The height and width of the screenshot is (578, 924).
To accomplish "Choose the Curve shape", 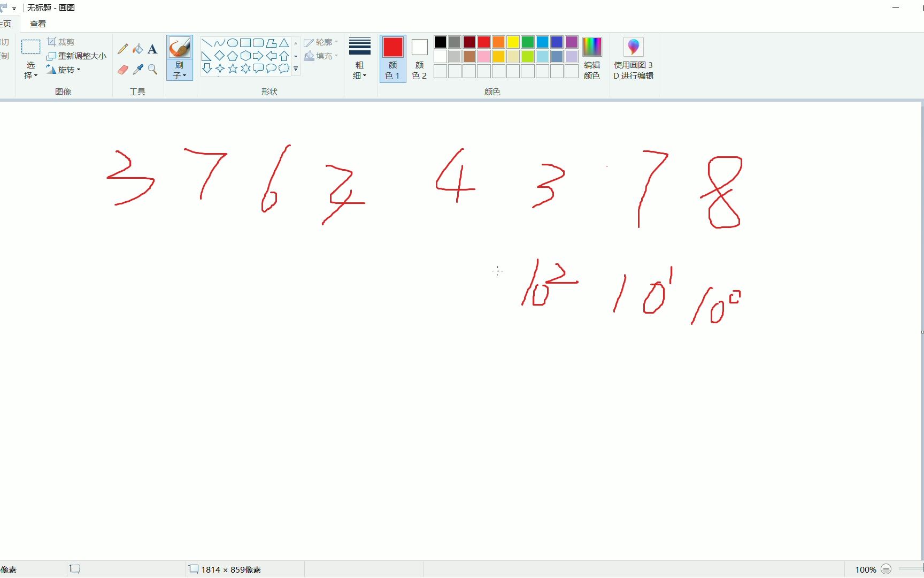I will [x=220, y=43].
